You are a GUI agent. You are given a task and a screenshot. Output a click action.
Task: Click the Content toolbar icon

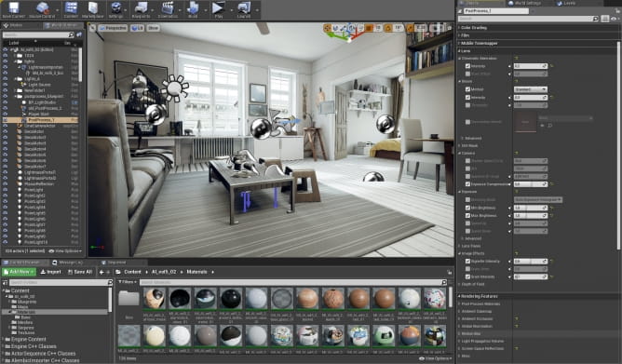coord(71,7)
